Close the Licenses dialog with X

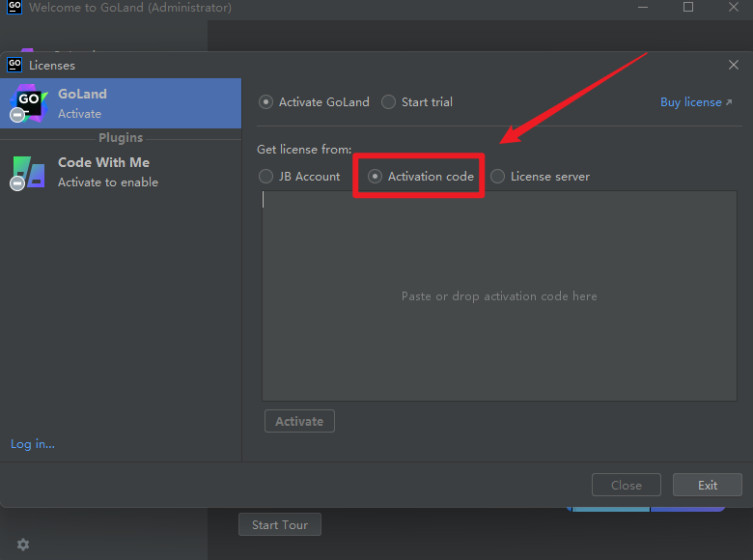click(x=734, y=65)
